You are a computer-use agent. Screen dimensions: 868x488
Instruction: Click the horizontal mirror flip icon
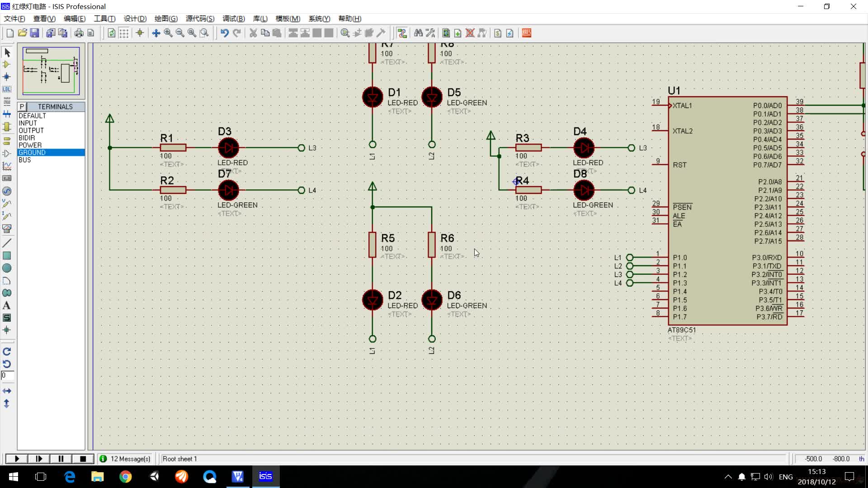[x=7, y=391]
